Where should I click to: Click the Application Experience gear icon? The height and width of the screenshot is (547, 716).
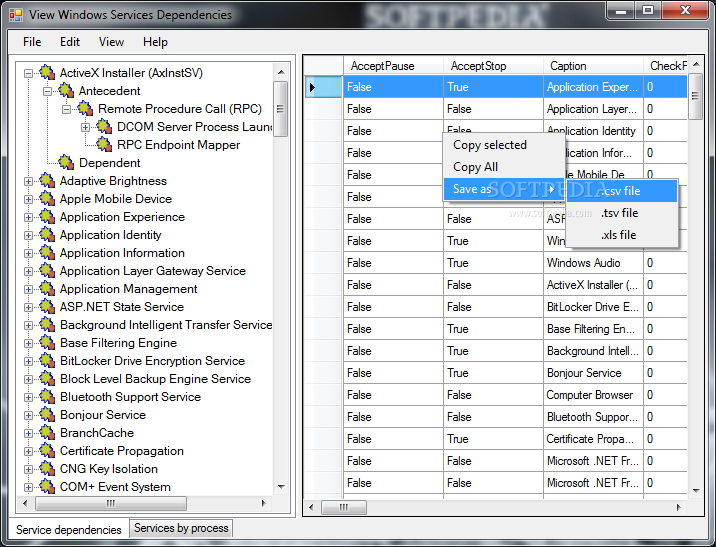(47, 217)
